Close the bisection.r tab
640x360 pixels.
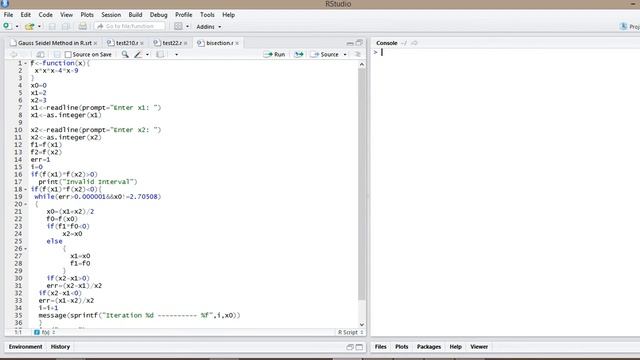point(237,43)
